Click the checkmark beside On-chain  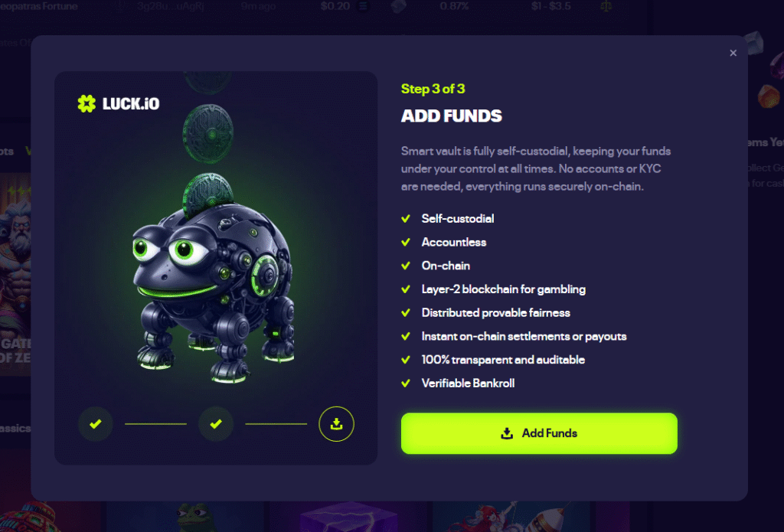pyautogui.click(x=406, y=266)
